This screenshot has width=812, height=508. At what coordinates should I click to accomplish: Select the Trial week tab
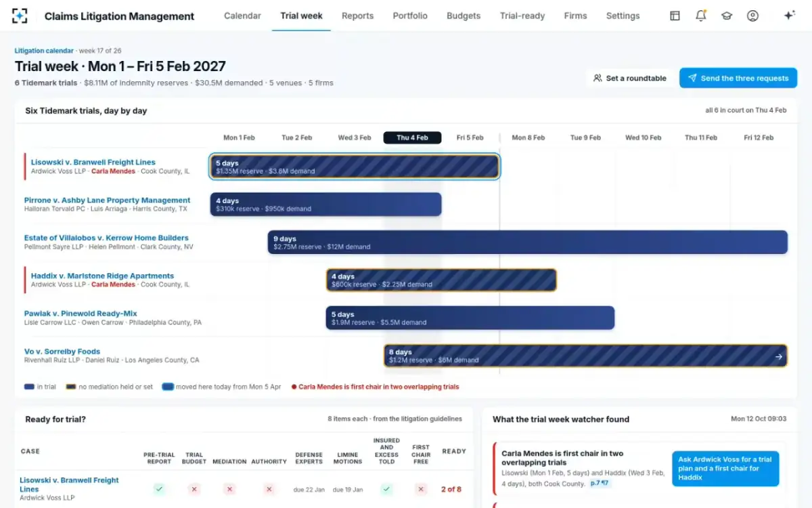click(x=301, y=16)
